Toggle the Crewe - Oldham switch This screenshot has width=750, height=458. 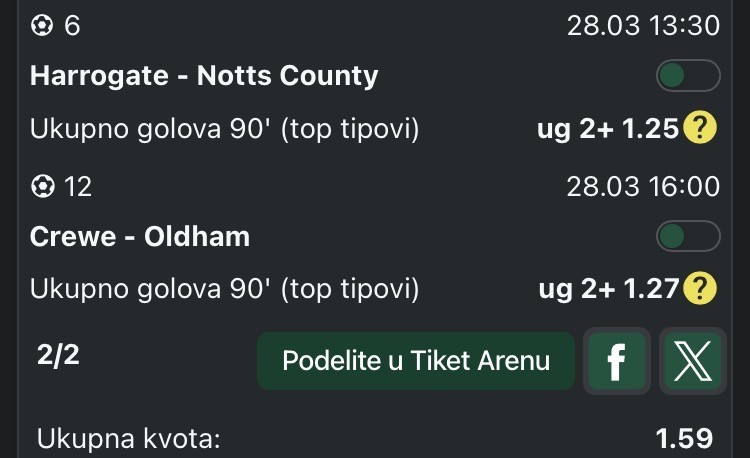tap(688, 236)
